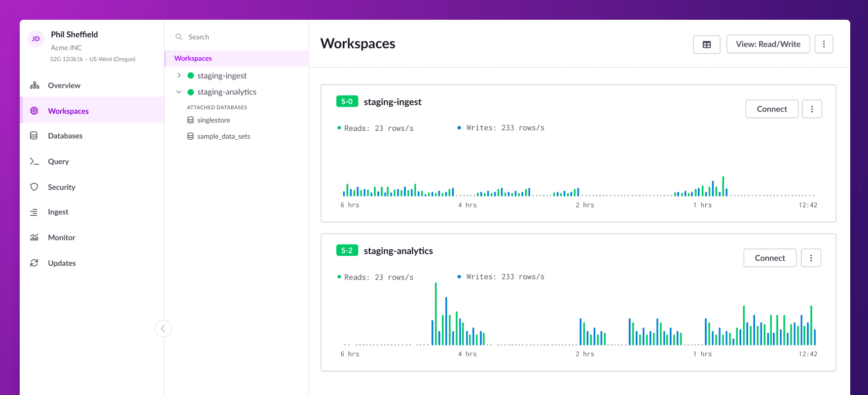Screen dimensions: 868x395
Task: Click the JD user avatar
Action: 36,39
